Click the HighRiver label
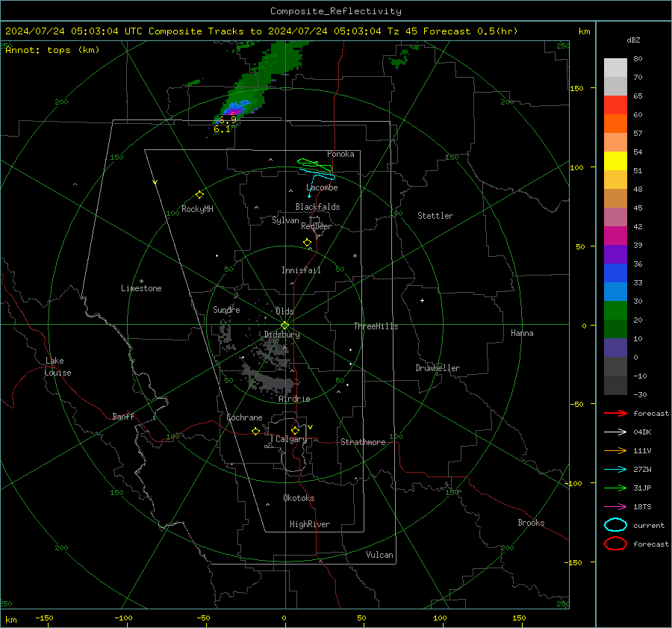The height and width of the screenshot is (628, 672). [310, 524]
